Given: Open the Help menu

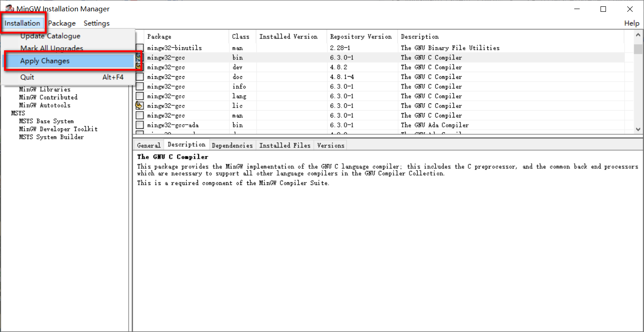Looking at the screenshot, I should (x=632, y=23).
